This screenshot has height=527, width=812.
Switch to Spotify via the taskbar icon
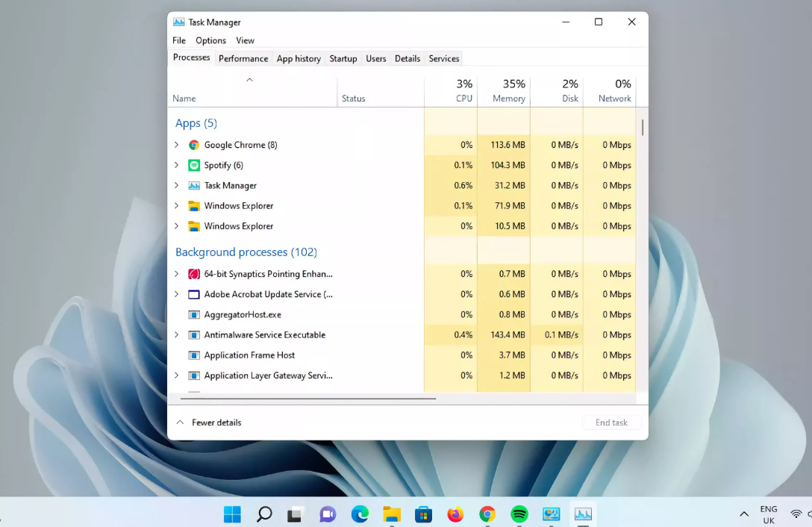pos(519,514)
